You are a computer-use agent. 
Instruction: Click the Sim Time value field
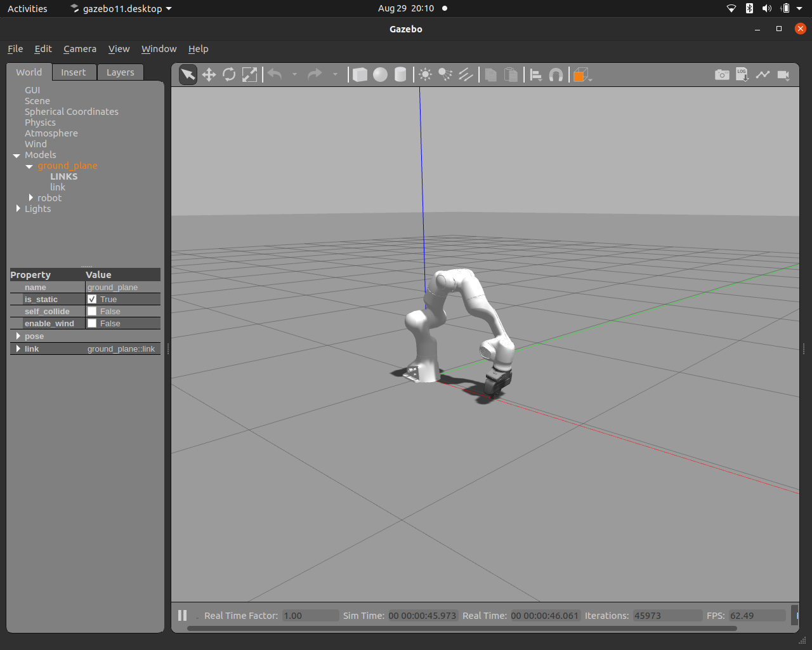[422, 616]
